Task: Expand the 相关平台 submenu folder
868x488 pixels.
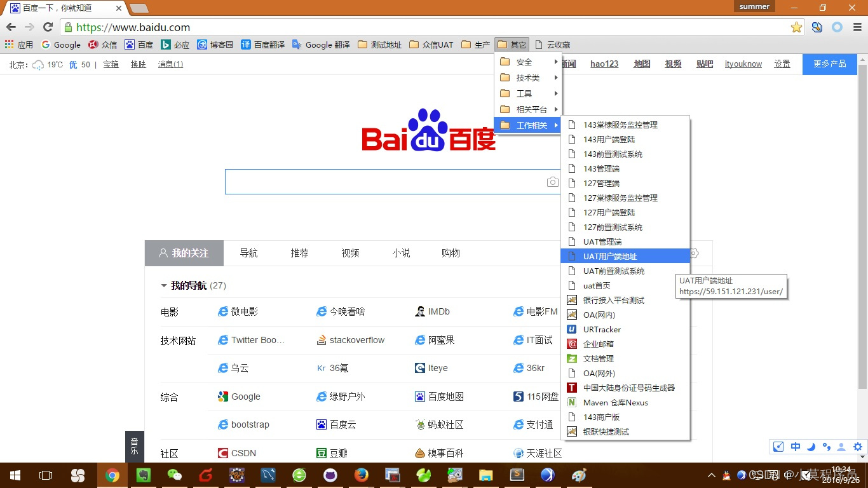Action: 528,109
